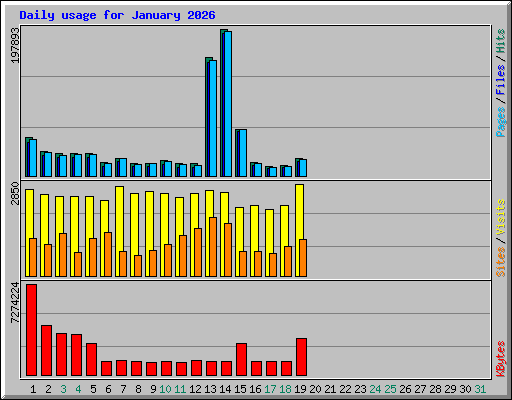Image resolution: width=512 pixels, height=400 pixels.
Task: Click the 'Visits' legend label
Action: pos(501,217)
